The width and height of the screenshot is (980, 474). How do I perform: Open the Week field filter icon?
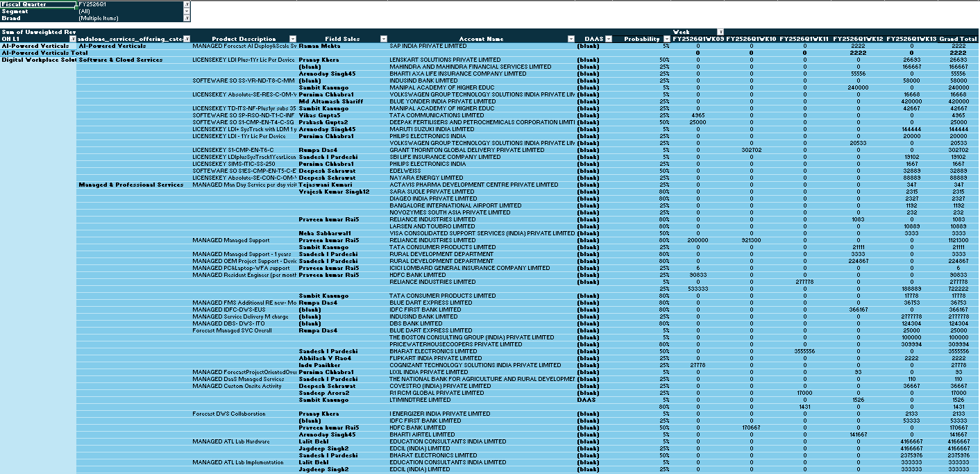720,32
